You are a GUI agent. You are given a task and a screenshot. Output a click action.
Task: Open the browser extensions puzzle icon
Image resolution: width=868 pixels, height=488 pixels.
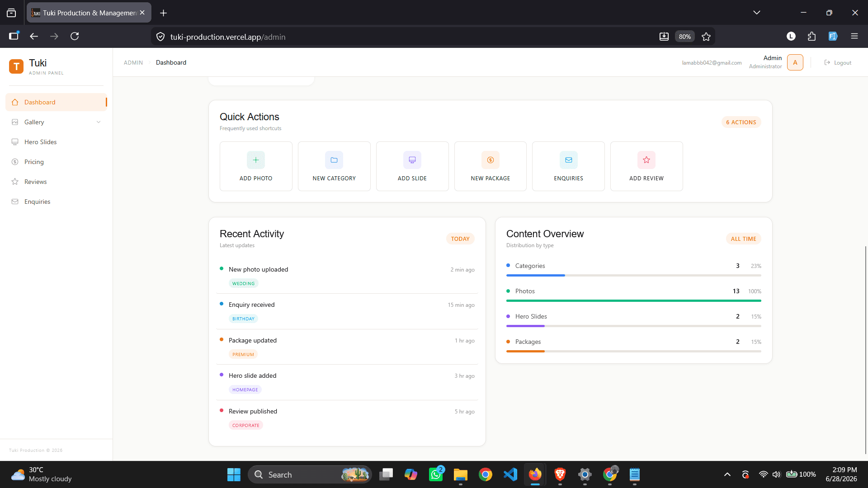812,36
